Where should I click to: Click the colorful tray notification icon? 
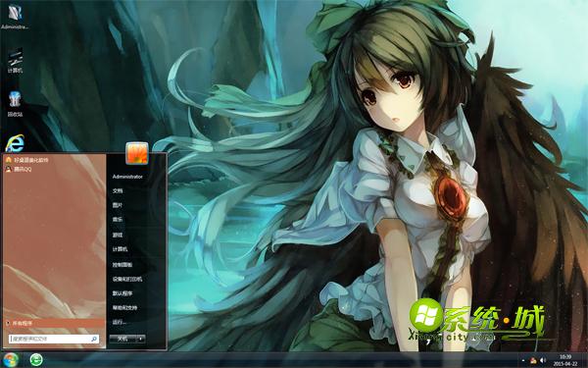point(533,360)
